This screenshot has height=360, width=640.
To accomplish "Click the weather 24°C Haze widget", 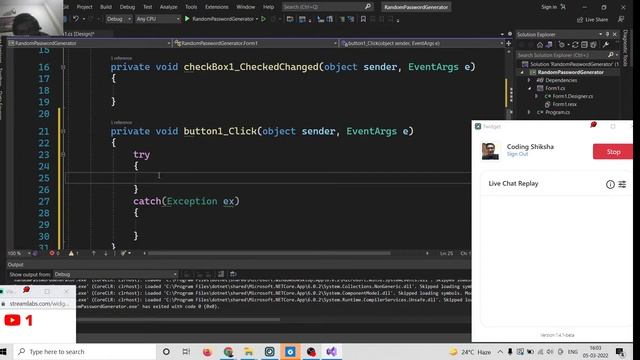I will point(470,352).
